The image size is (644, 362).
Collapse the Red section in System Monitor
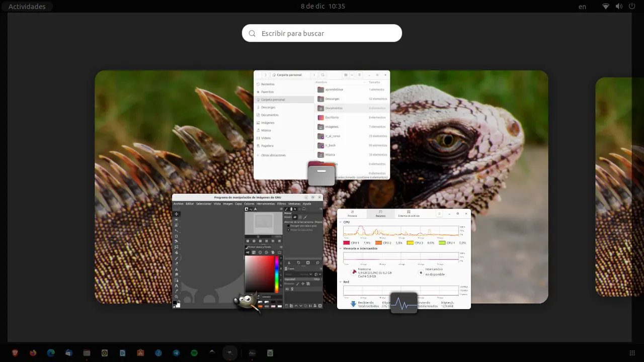[x=340, y=282]
